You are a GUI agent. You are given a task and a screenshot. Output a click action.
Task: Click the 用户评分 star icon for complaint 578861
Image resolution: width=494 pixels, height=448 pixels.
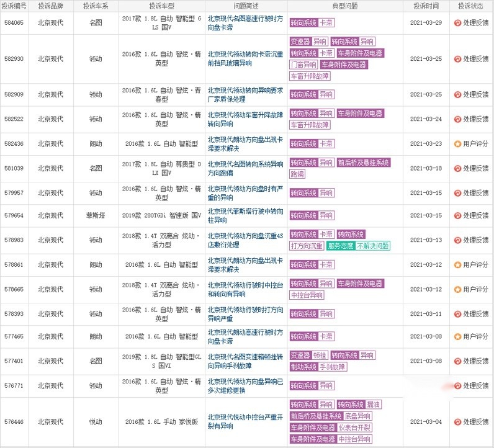pyautogui.click(x=457, y=265)
